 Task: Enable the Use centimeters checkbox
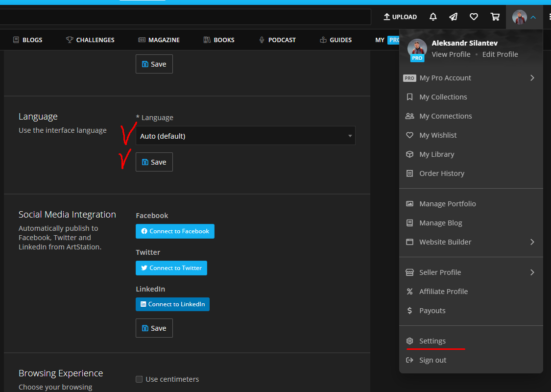tap(139, 379)
